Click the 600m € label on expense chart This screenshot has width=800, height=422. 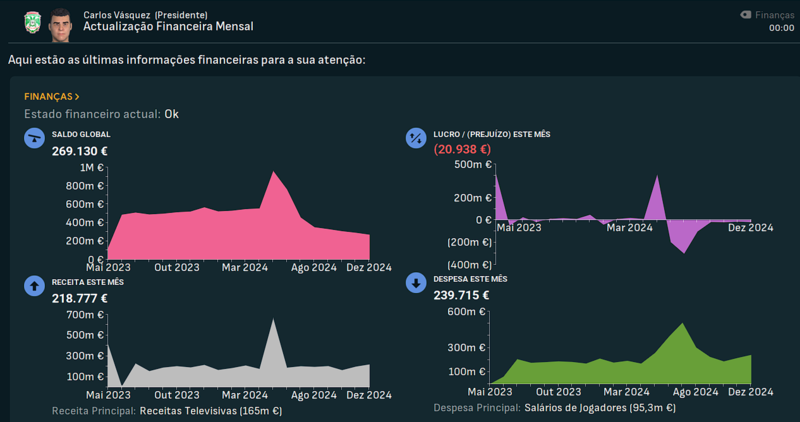466,311
